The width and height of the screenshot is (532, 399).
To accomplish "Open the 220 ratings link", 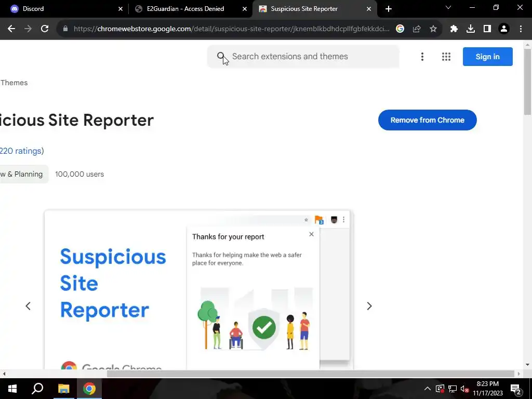I will (x=21, y=151).
